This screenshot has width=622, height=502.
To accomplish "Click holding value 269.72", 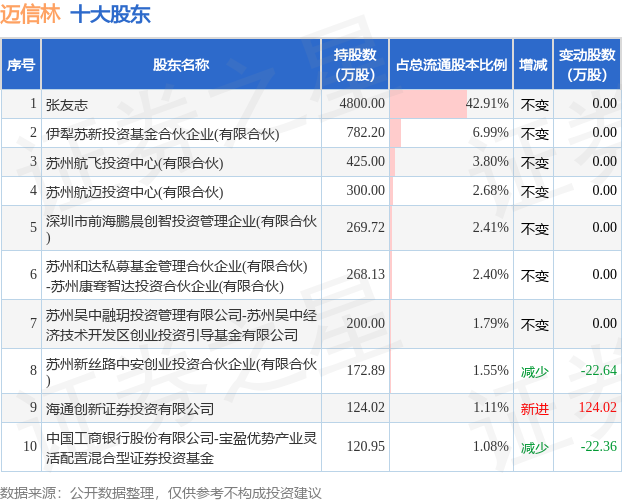I will pyautogui.click(x=365, y=227).
